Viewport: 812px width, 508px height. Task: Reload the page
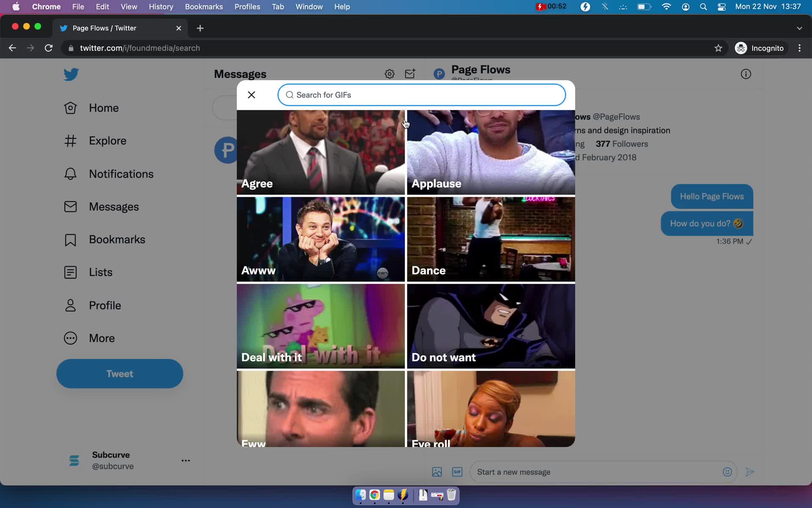pos(49,48)
